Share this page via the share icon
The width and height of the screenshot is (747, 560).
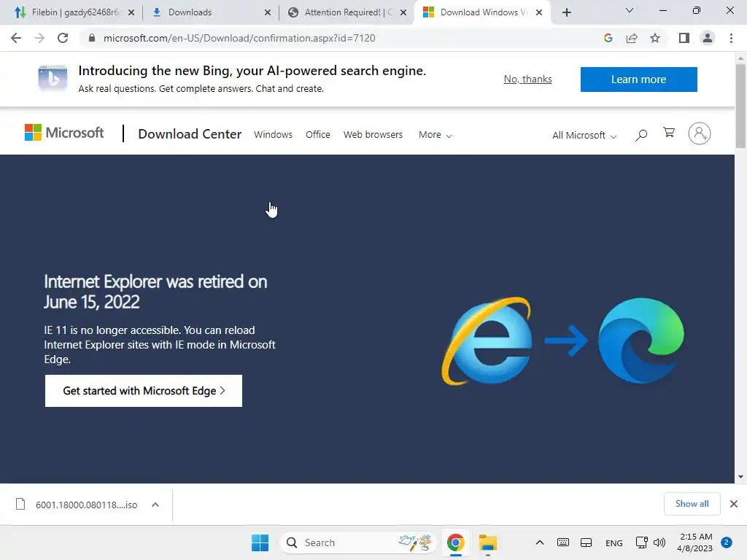(x=632, y=38)
